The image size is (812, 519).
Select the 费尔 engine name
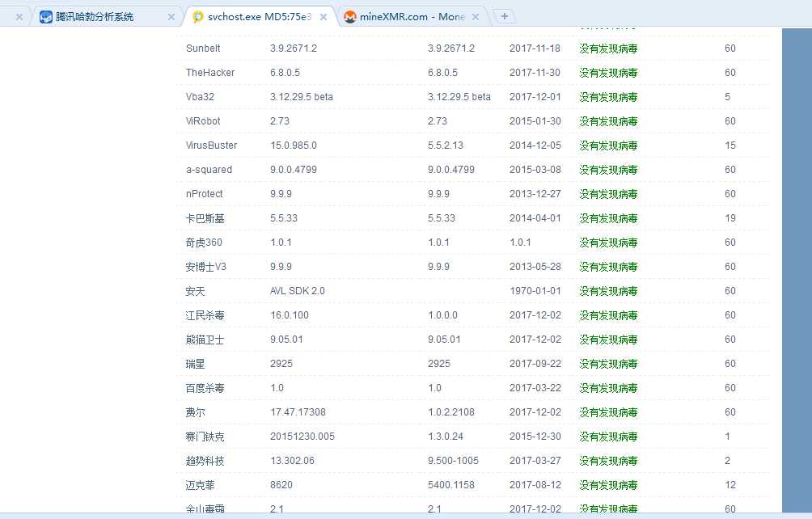point(195,412)
